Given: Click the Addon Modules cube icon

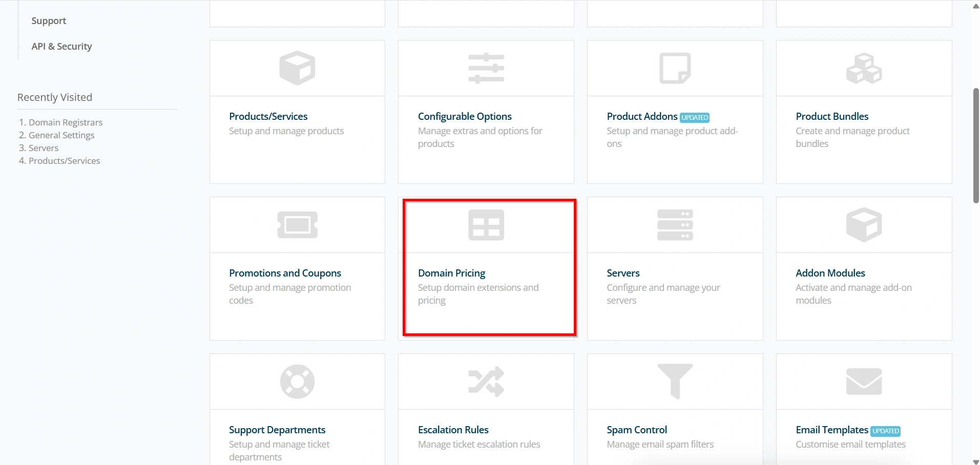Looking at the screenshot, I should coord(864,225).
